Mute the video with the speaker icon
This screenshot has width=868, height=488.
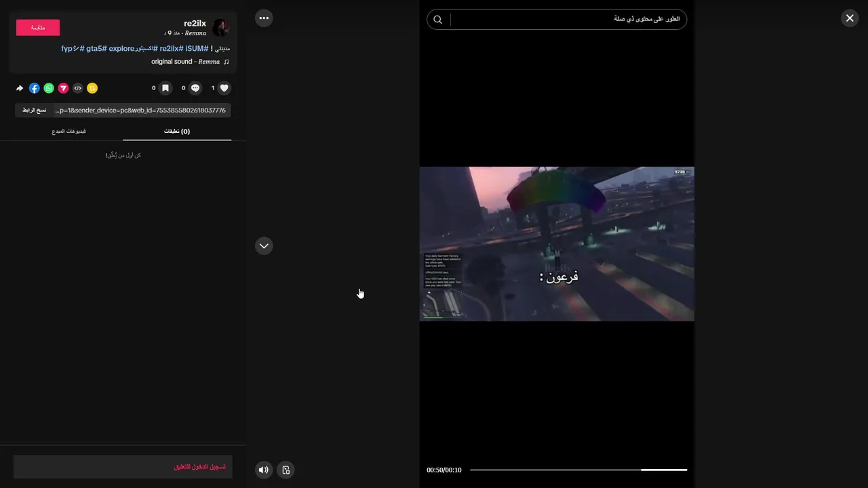pos(264,470)
